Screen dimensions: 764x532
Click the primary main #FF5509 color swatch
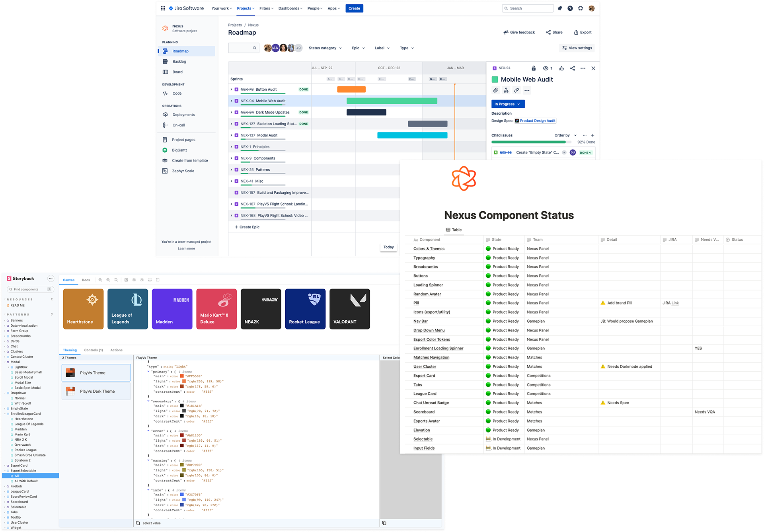[x=182, y=376]
